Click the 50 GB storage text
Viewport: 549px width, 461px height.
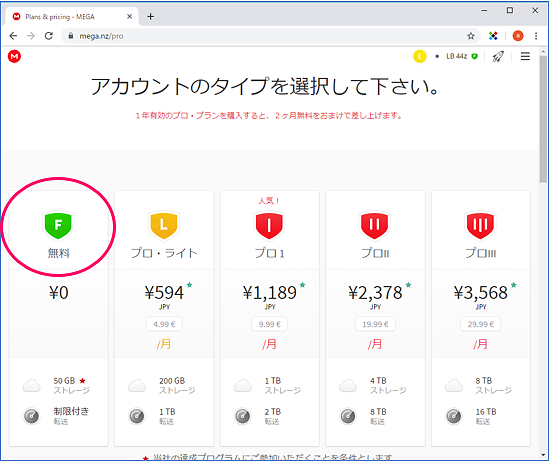(64, 381)
